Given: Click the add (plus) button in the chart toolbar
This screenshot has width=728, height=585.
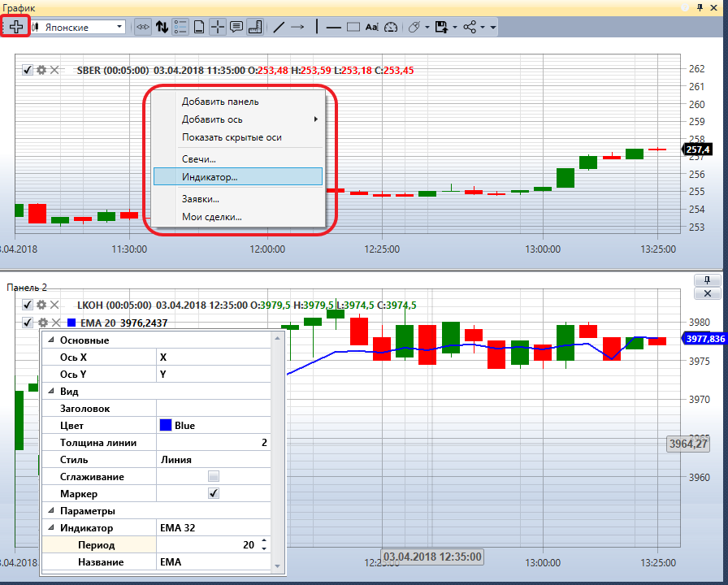Looking at the screenshot, I should [15, 27].
